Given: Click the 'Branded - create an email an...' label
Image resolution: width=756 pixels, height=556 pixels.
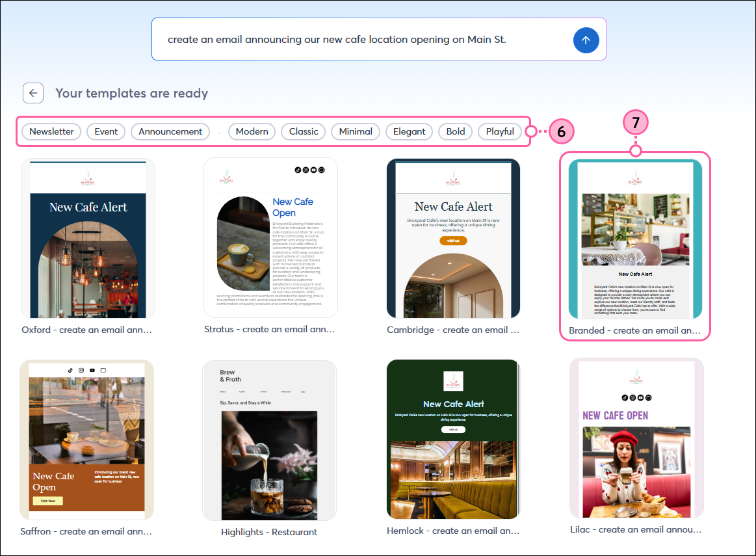Looking at the screenshot, I should [x=634, y=330].
